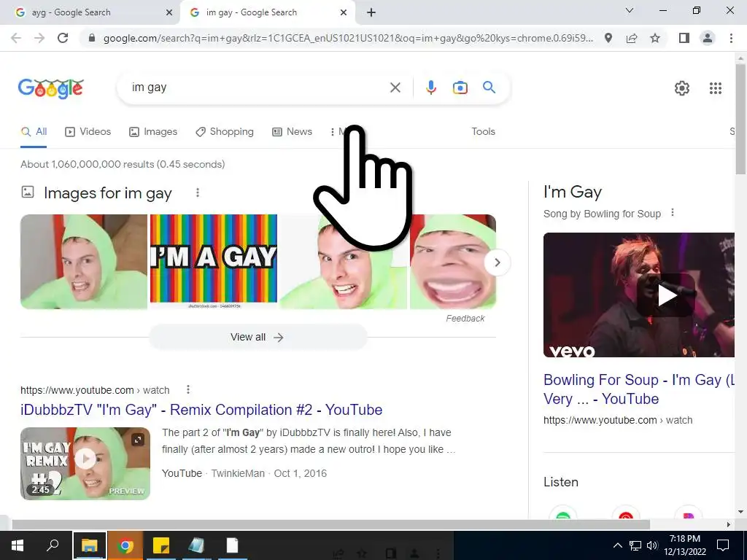Open the location permission icon in address bar
The height and width of the screenshot is (560, 747).
(608, 38)
